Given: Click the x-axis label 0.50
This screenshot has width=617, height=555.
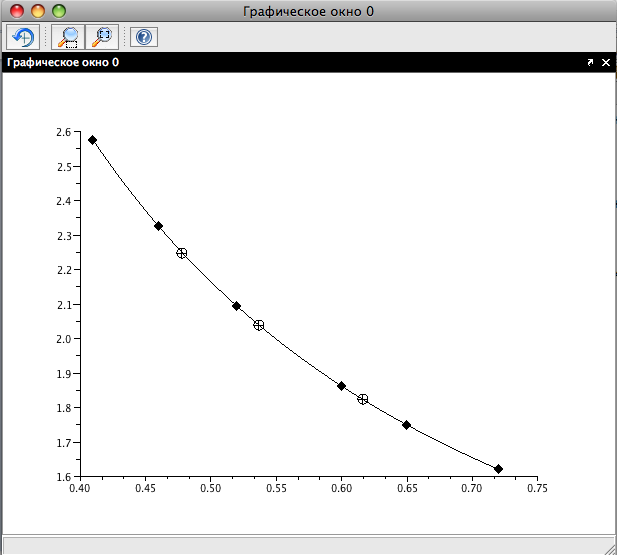Looking at the screenshot, I should click(x=211, y=488).
